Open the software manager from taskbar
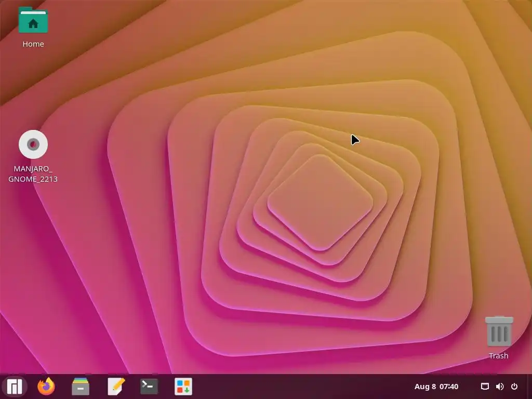 183,387
